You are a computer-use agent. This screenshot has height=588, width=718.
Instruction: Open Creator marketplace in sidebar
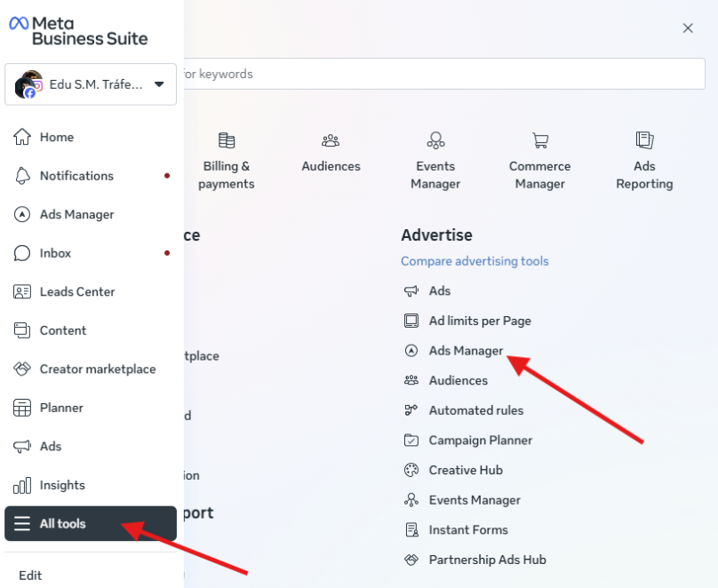(x=97, y=369)
